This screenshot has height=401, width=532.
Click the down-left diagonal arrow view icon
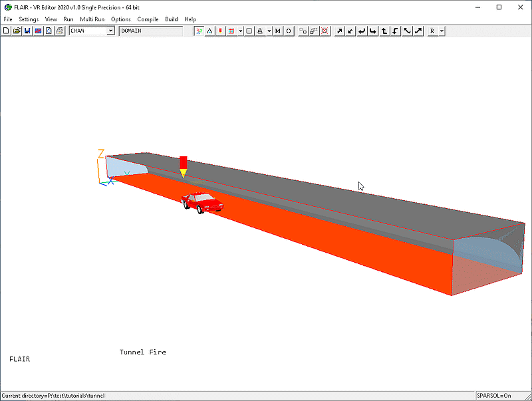pyautogui.click(x=350, y=31)
